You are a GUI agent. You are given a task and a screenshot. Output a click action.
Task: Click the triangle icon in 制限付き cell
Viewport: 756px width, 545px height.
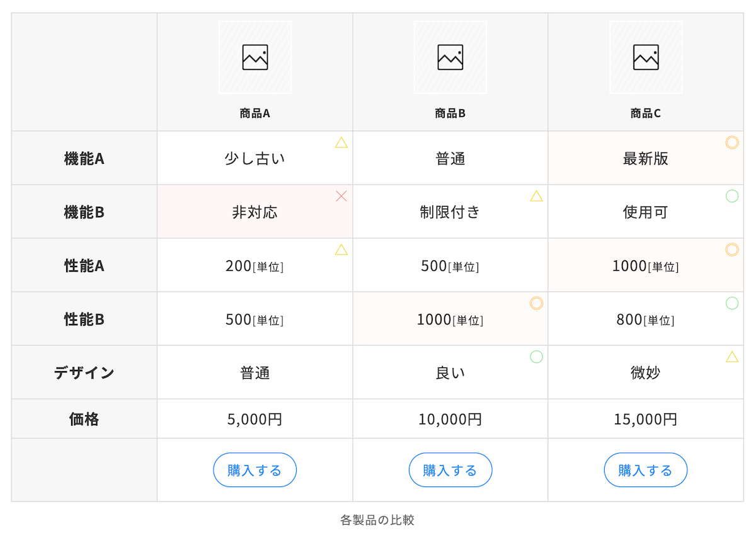[537, 196]
